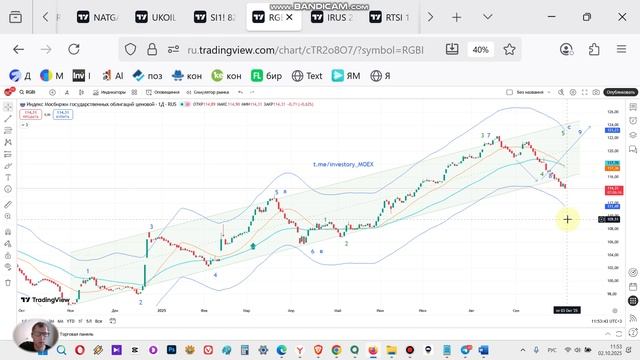Screen dimensions: 640x360
Task: Open Photoshop from the taskbar
Action: [171, 350]
